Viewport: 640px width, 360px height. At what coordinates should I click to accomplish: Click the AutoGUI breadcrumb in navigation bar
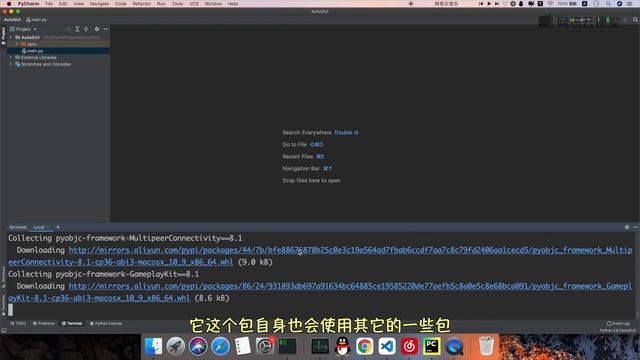pyautogui.click(x=12, y=20)
